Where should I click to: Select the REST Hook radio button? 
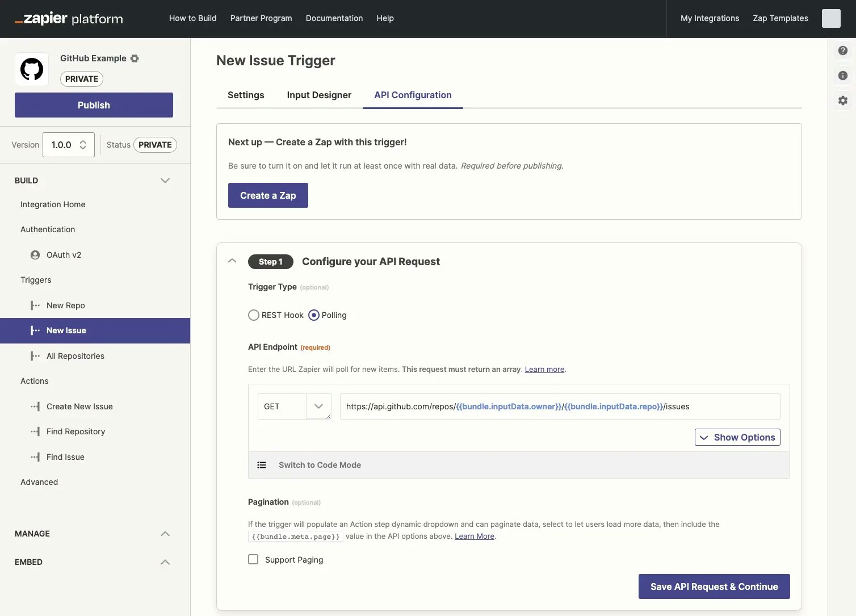coord(253,315)
